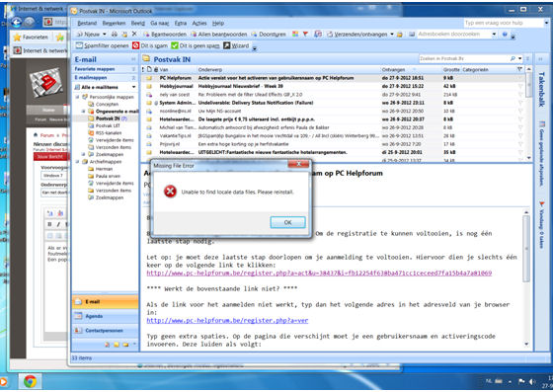
Task: Open the Beeld menu
Action: [138, 23]
